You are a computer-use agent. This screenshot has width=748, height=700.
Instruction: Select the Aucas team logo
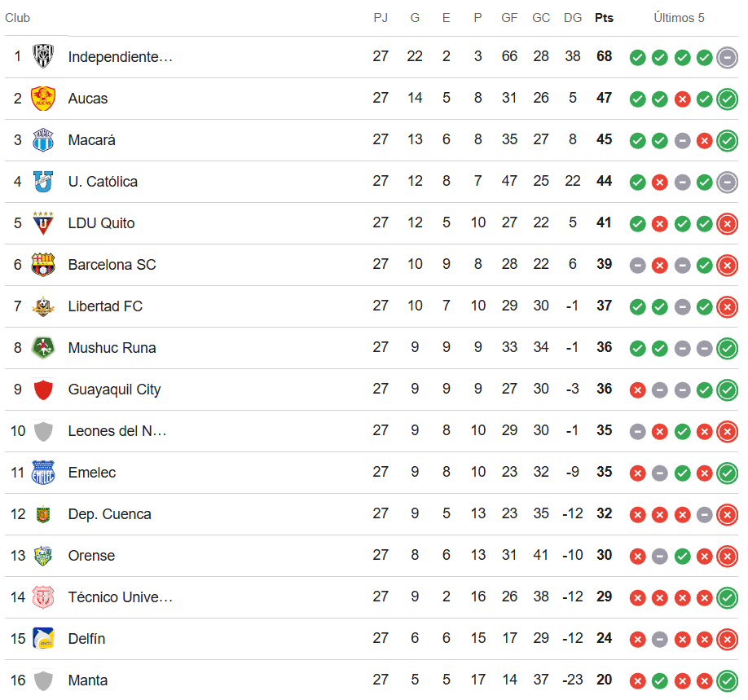coord(43,99)
